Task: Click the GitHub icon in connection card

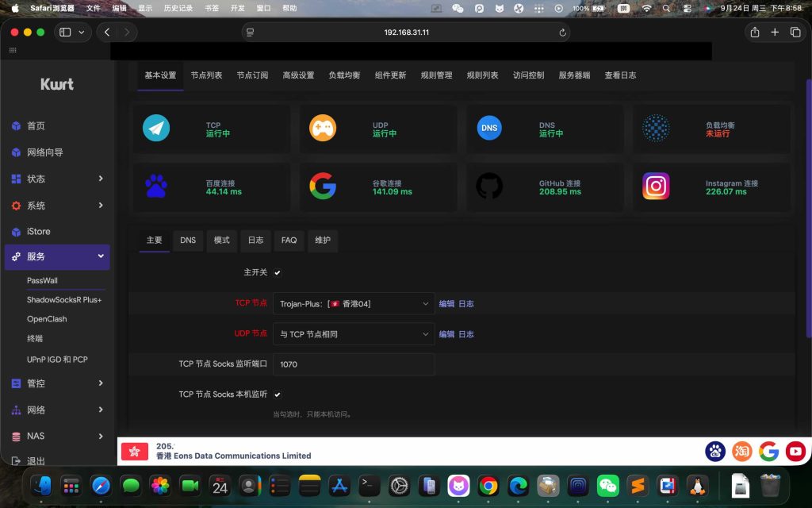Action: pyautogui.click(x=489, y=186)
